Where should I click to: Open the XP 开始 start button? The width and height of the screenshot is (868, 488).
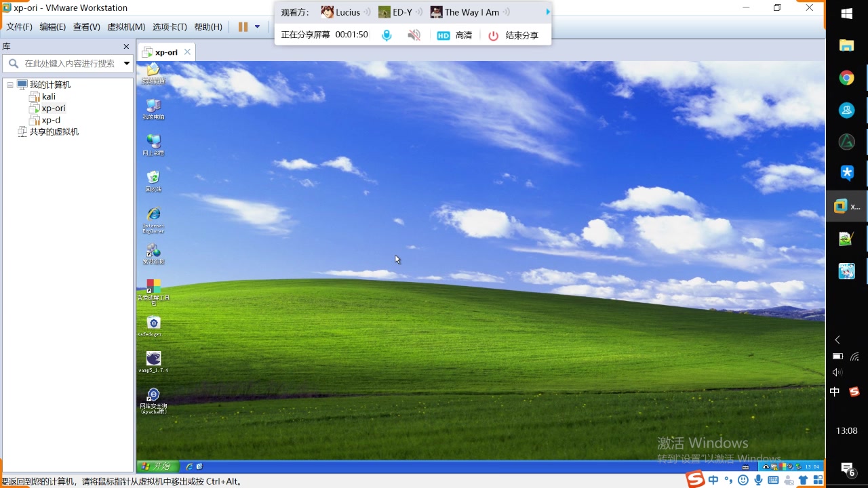[x=157, y=466]
